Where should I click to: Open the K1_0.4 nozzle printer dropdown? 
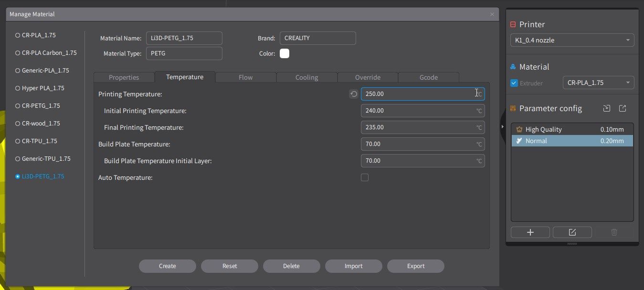[572, 41]
